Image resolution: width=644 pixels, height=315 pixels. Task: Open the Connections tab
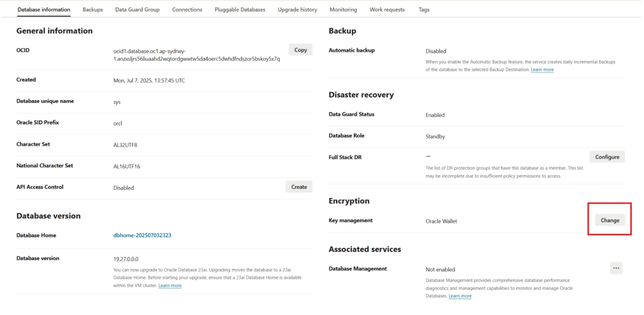click(187, 10)
